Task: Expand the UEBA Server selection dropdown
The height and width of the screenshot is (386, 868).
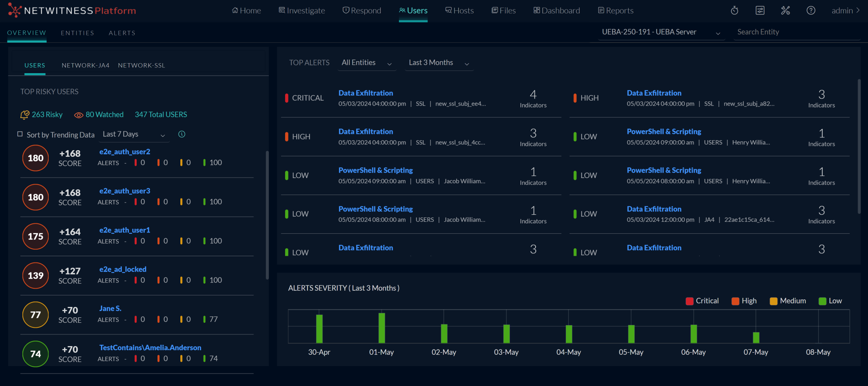Action: pyautogui.click(x=661, y=32)
